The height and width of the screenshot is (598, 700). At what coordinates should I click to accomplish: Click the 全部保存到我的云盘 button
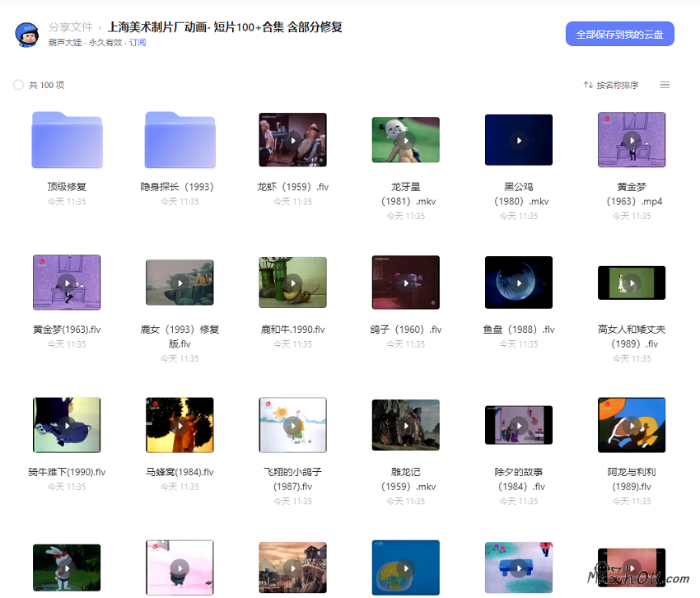620,34
